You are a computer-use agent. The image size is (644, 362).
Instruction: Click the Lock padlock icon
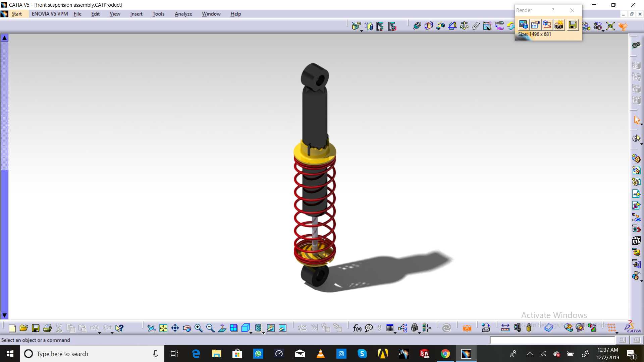coord(415,328)
